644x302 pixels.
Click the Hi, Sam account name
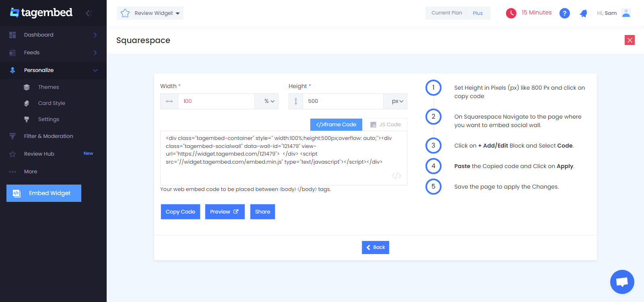[607, 13]
